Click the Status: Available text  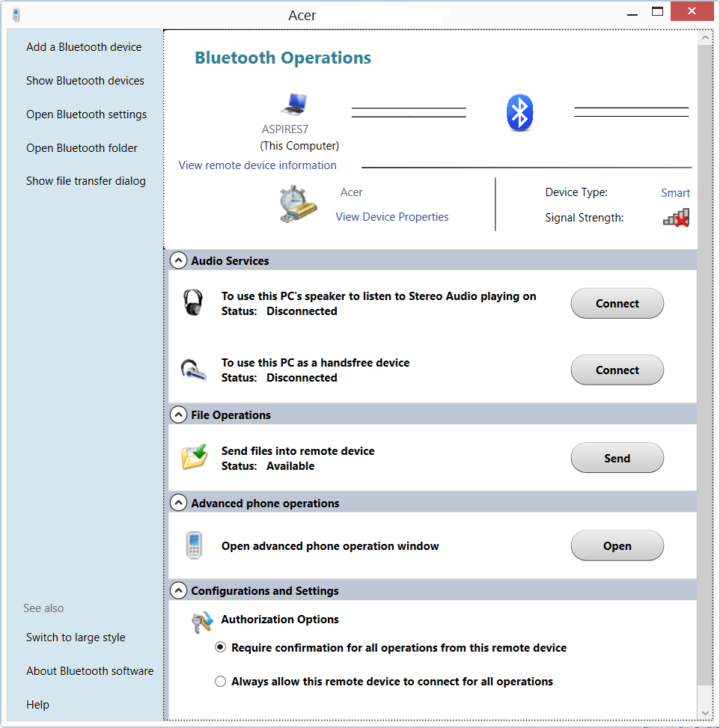coord(268,465)
